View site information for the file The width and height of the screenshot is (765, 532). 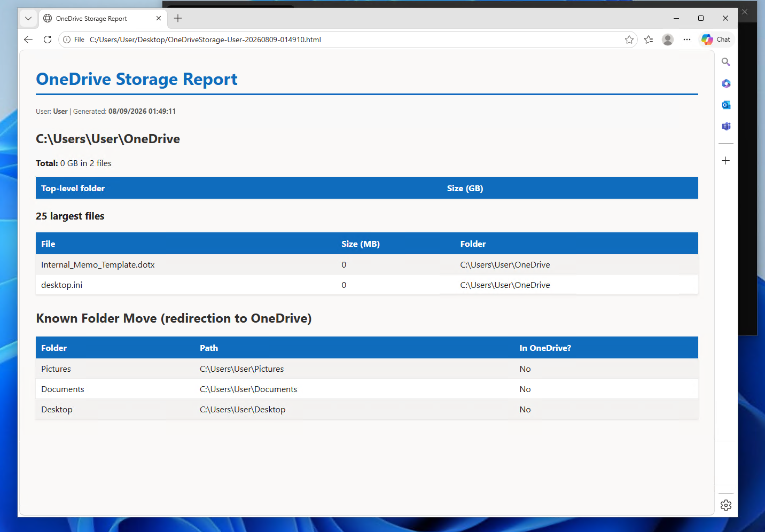(x=74, y=40)
